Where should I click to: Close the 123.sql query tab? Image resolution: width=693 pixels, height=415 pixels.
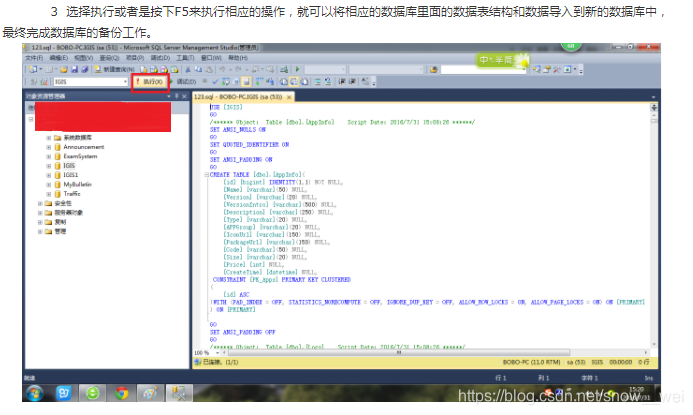tap(289, 97)
